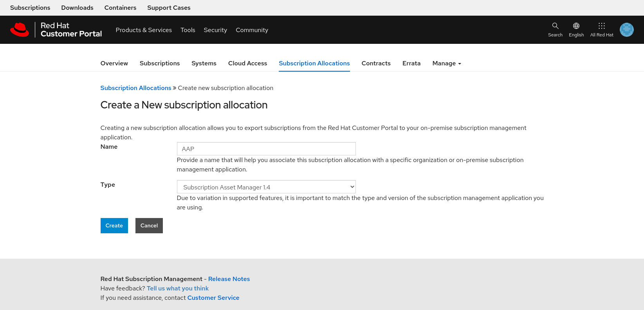The width and height of the screenshot is (644, 310).
Task: Open the All Red Hat grid icon
Action: tap(601, 26)
